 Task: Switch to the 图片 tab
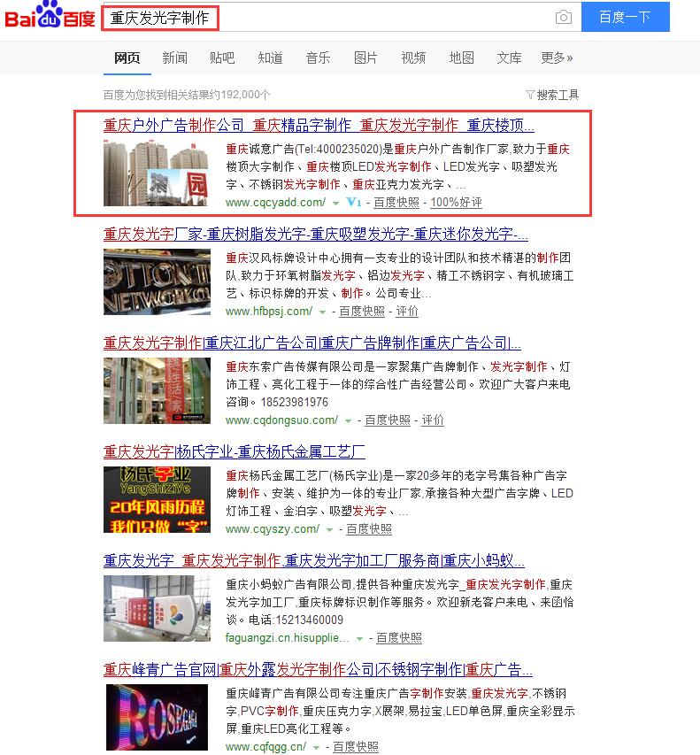click(x=365, y=58)
